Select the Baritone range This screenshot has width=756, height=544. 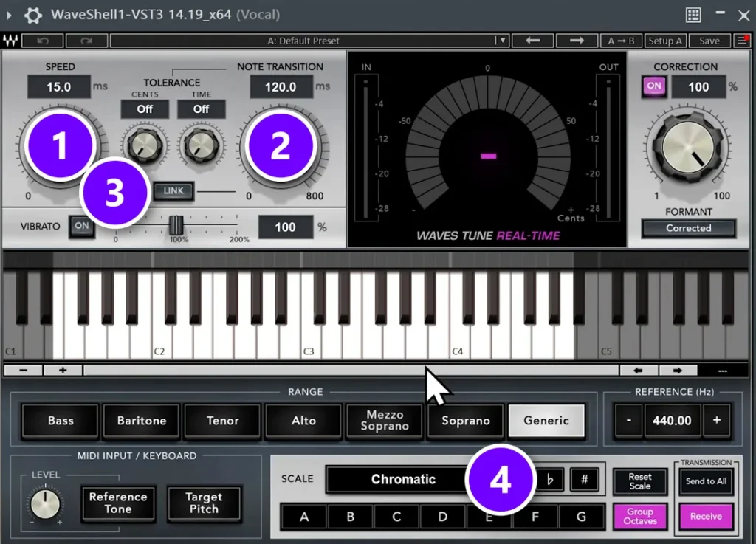[142, 421]
